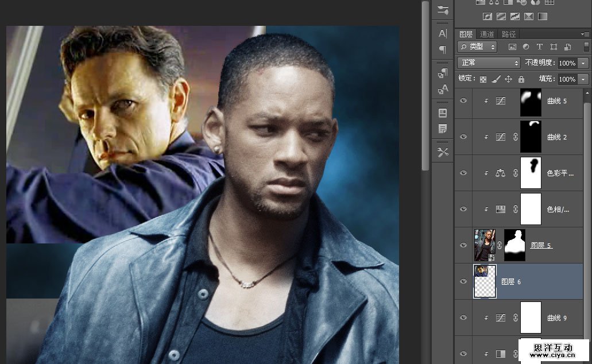Open the Character panel icon
Viewport: 592px width, 364px height.
443,33
